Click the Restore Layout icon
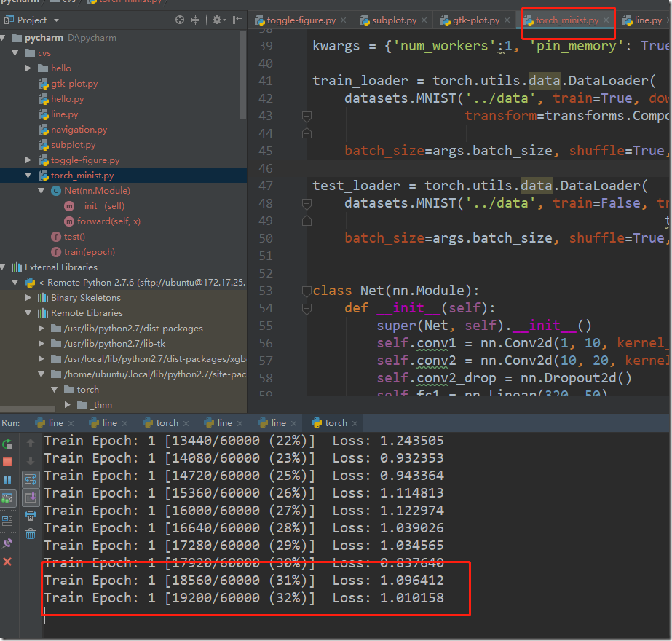 [x=7, y=521]
